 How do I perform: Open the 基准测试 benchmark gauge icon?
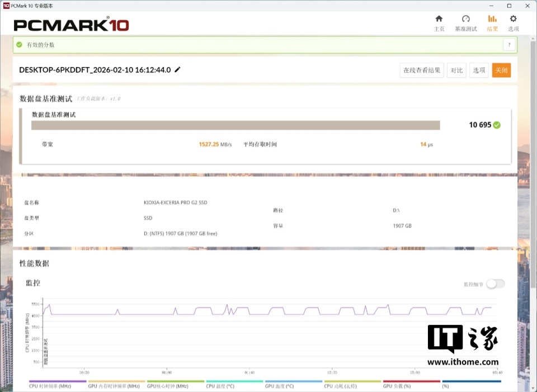[465, 23]
